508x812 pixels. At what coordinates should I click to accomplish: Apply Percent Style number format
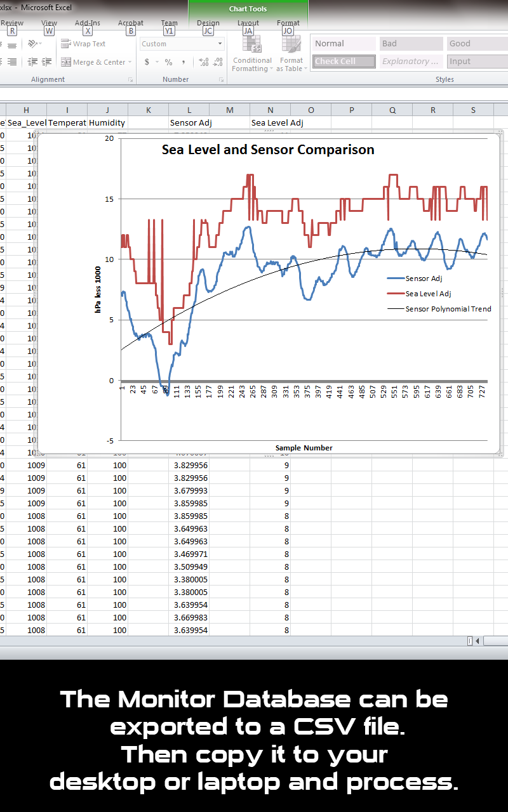click(x=168, y=62)
